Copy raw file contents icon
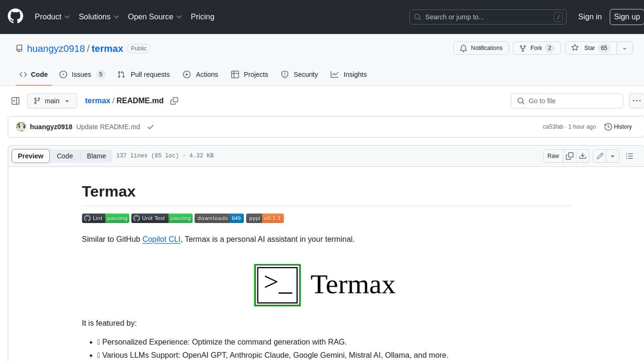 570,156
